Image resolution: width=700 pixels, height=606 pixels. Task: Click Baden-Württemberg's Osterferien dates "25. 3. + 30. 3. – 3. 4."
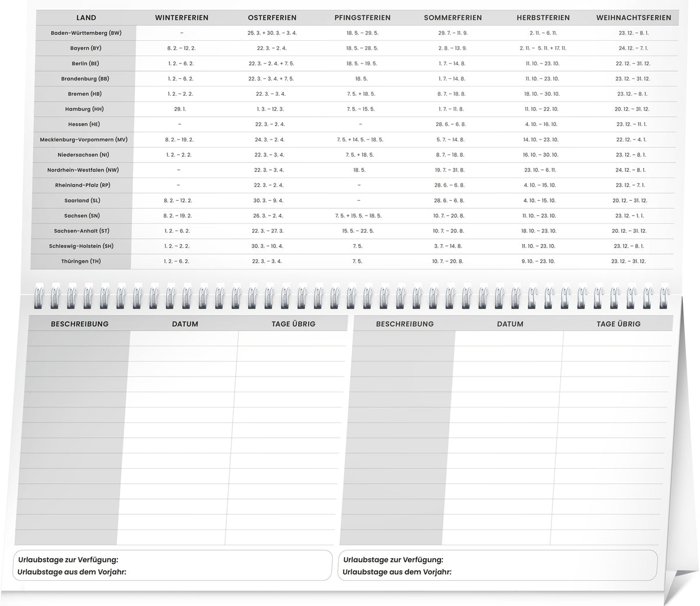[272, 33]
